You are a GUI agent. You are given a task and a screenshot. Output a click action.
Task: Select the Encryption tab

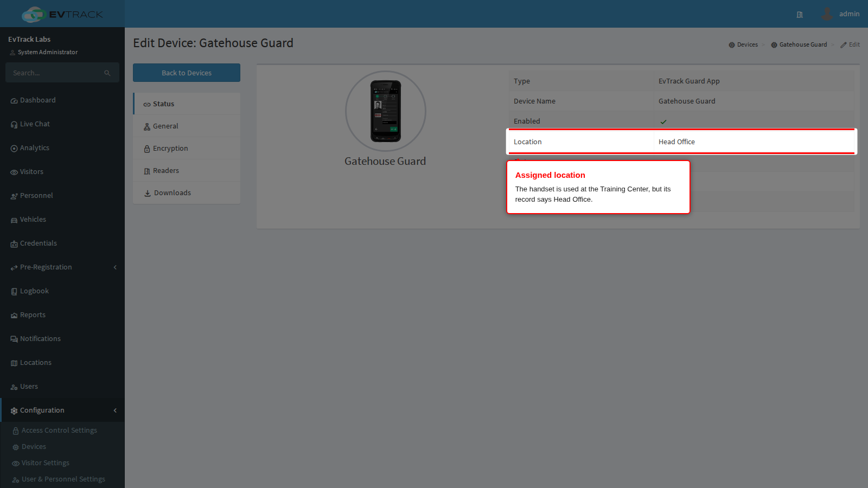[x=187, y=149]
